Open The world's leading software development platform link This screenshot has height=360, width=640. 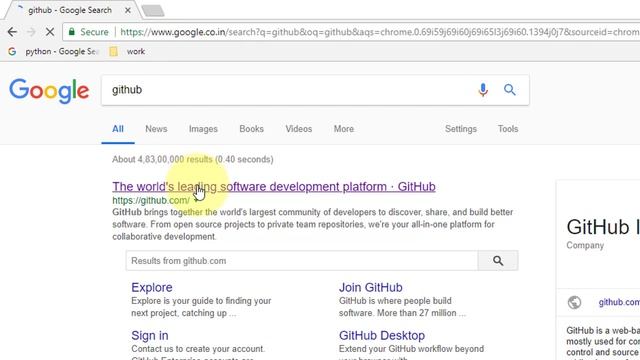tap(274, 187)
